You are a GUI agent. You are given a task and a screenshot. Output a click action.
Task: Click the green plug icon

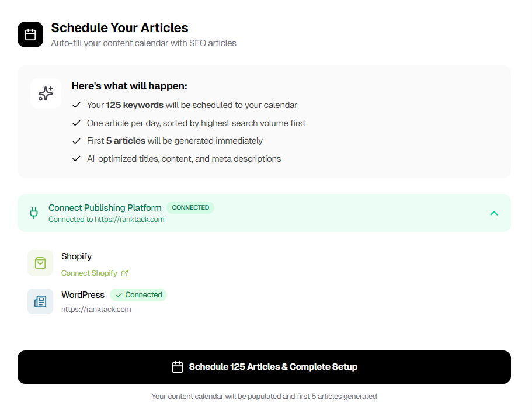34,213
